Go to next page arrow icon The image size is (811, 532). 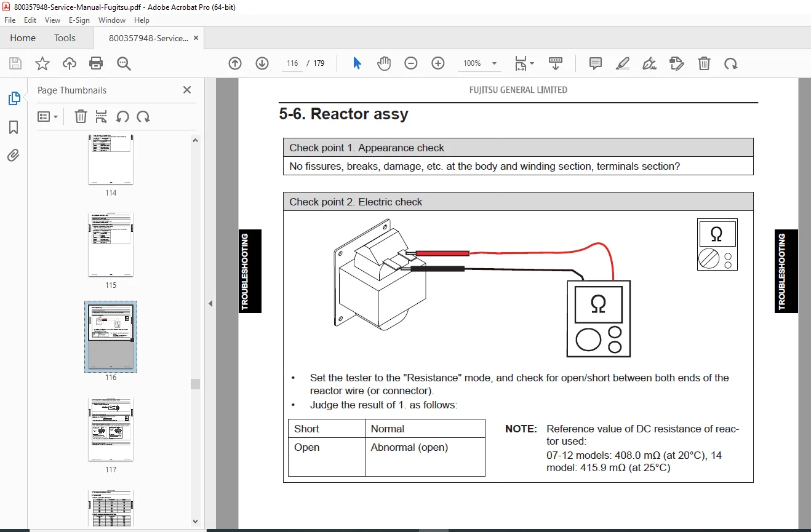262,63
